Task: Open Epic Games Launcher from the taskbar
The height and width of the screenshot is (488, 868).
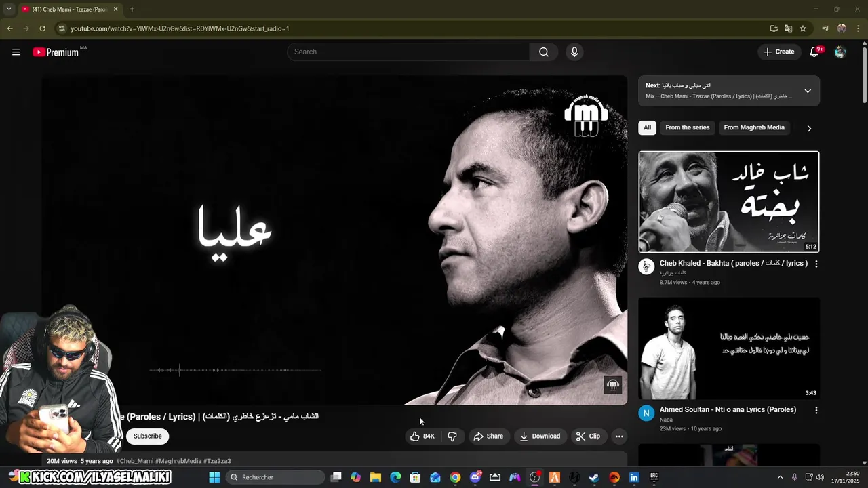Action: [x=654, y=477]
